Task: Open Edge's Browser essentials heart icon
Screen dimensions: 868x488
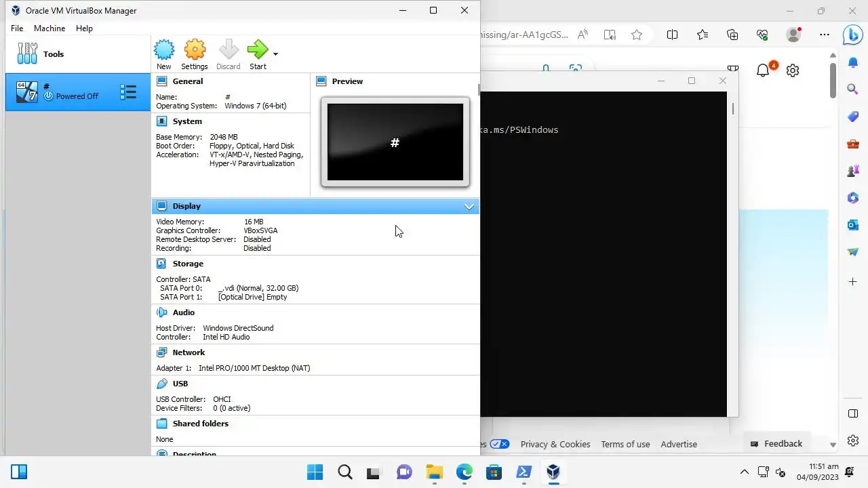Action: (x=762, y=35)
